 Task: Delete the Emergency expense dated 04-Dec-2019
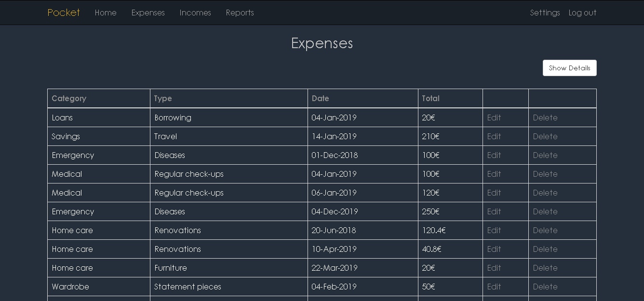coord(545,211)
